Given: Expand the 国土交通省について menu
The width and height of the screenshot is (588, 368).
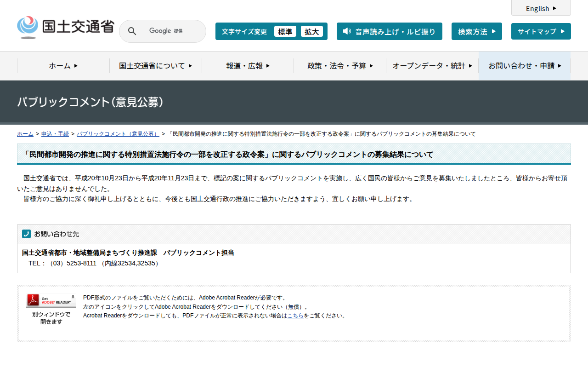Looking at the screenshot, I should [x=155, y=66].
